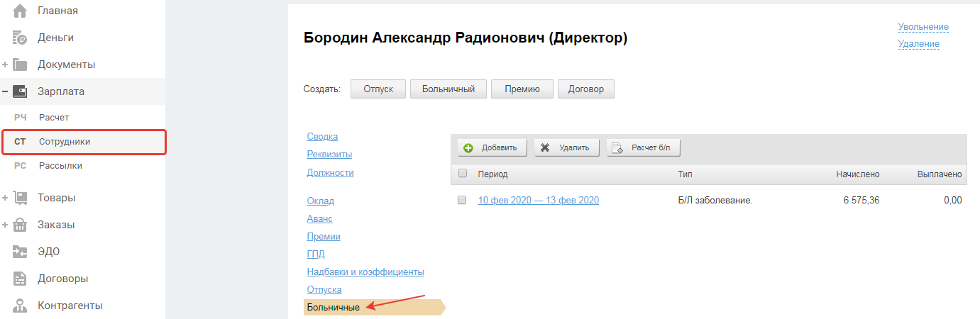Open the Реквизиты section link

(x=329, y=154)
